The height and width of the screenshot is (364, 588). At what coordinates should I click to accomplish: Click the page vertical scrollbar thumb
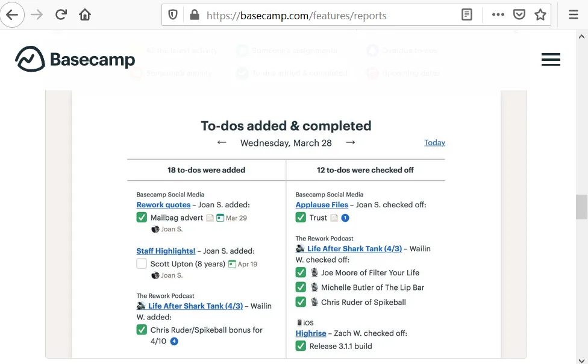pos(581,207)
